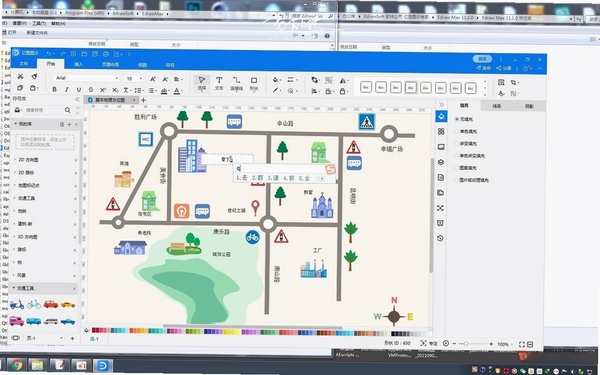The height and width of the screenshot is (375, 600).
Task: Select the third radio option, gradient fill
Action: pos(457,143)
